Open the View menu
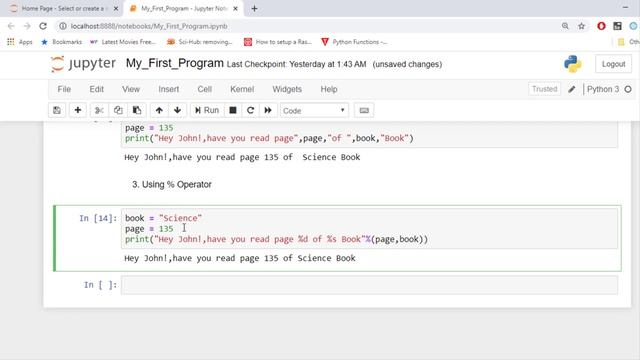Image resolution: width=640 pixels, height=360 pixels. 131,89
